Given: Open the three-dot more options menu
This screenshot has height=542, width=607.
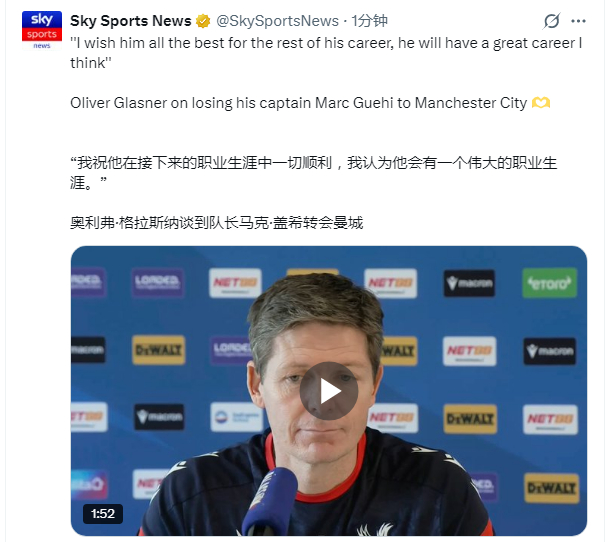Looking at the screenshot, I should tap(578, 21).
